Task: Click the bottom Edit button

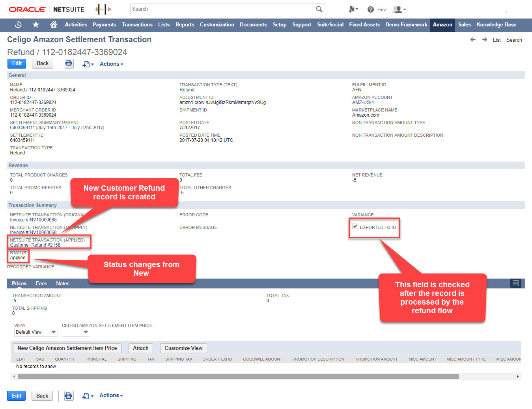Action: 17,396
